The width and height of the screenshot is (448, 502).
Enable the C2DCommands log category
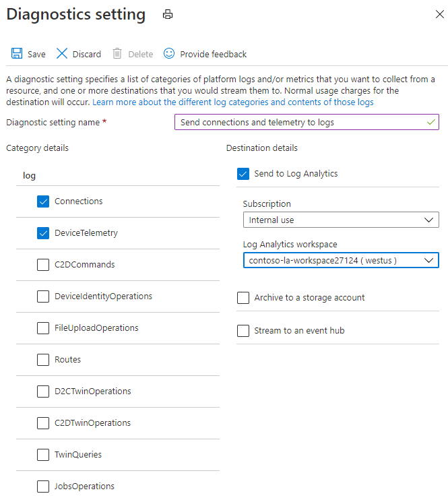[x=43, y=265]
